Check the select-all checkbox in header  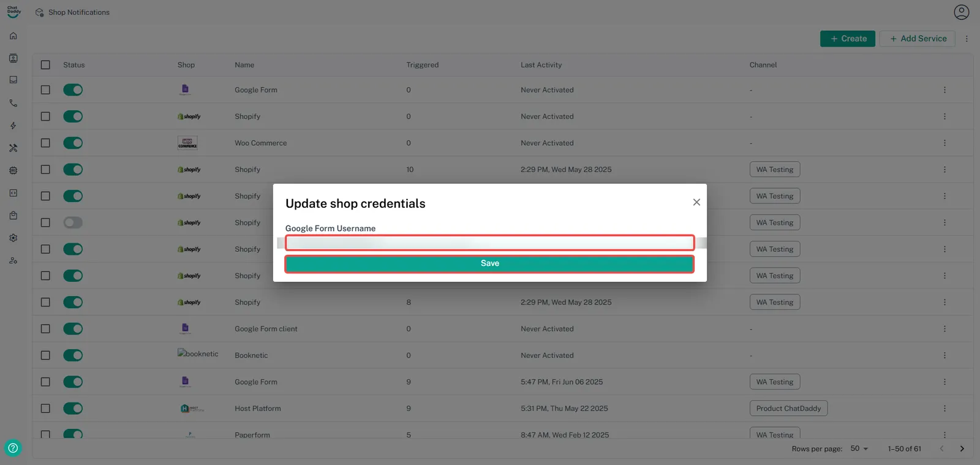pos(45,65)
